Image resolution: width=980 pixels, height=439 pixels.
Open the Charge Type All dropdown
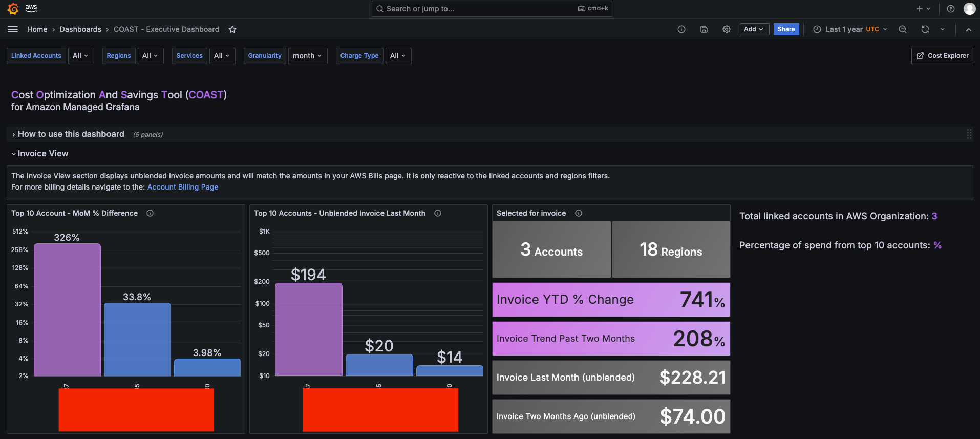pyautogui.click(x=398, y=56)
